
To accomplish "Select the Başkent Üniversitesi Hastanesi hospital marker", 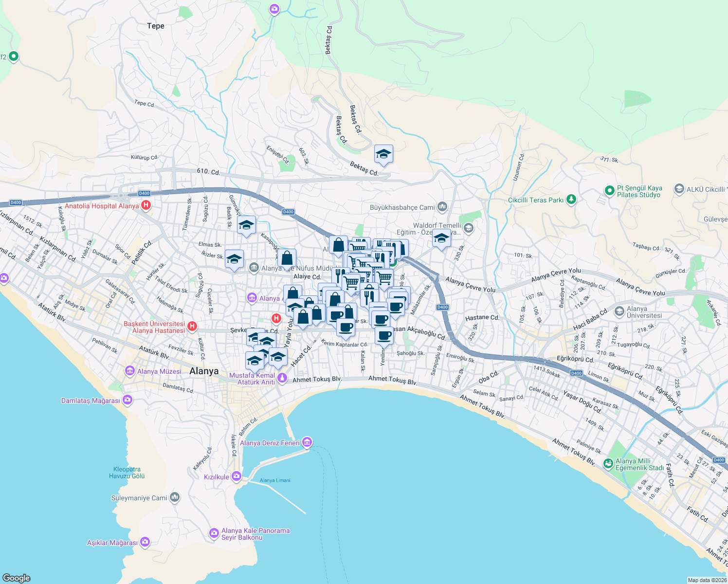I will coord(192,326).
